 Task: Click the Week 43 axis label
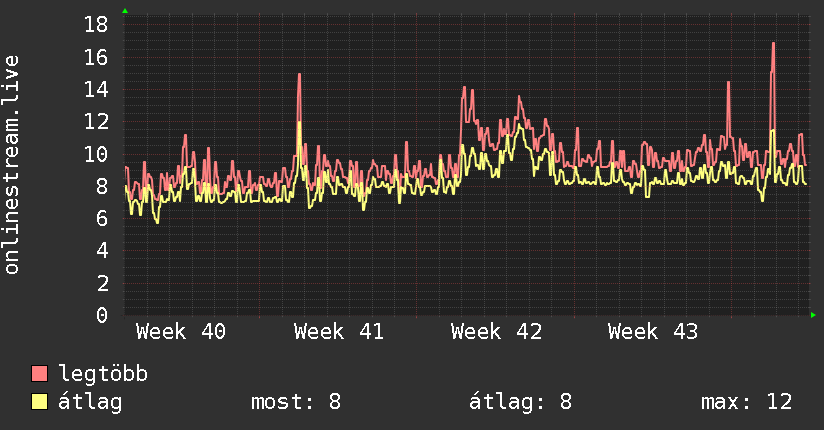653,332
